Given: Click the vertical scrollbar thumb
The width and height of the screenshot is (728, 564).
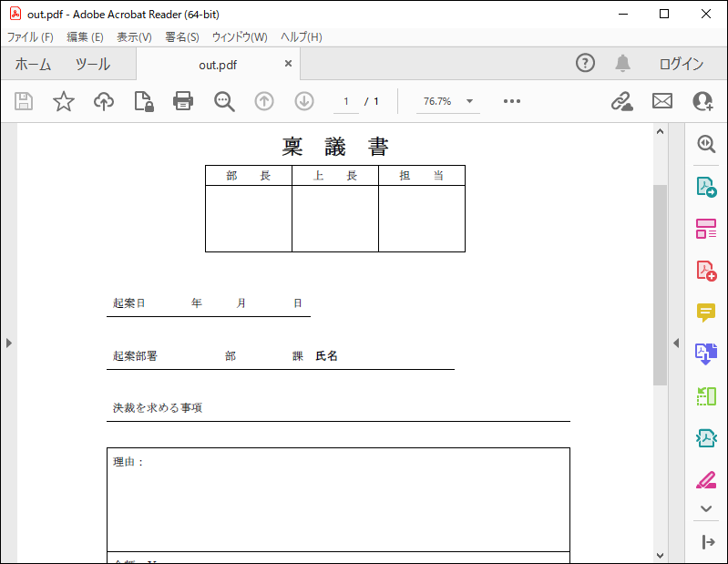Looking at the screenshot, I should coord(660,285).
